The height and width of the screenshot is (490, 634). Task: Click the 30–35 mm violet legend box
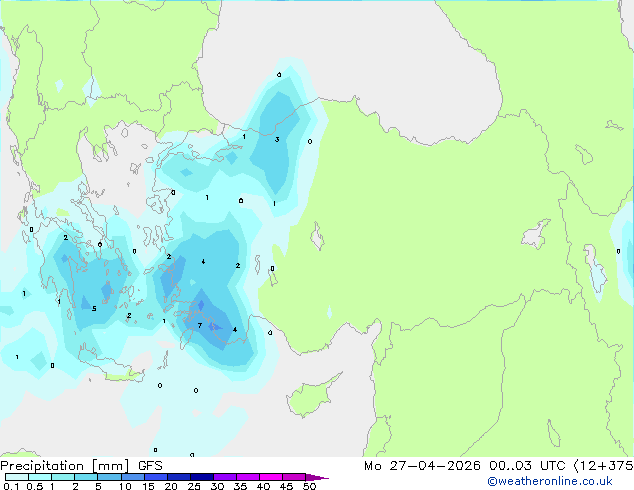[x=224, y=477]
